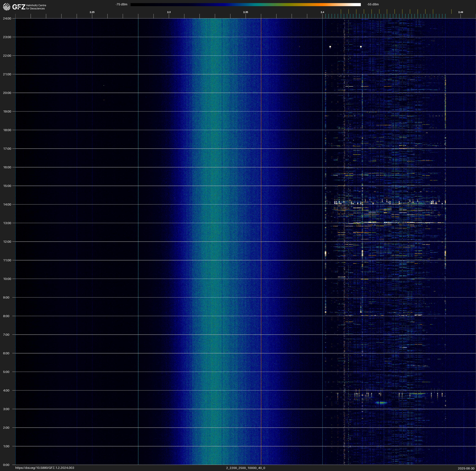Open the doi.org GFZ dataset link
Viewport: 476px width, 471px height.
point(45,468)
